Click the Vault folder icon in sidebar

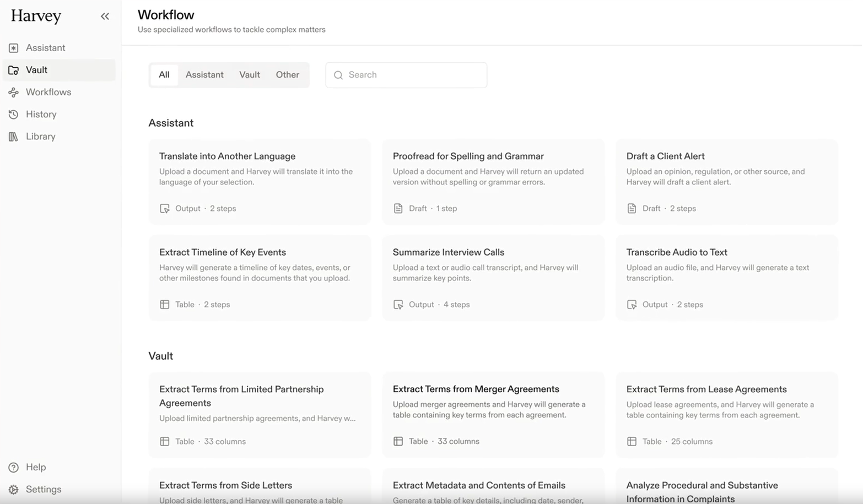(x=13, y=70)
